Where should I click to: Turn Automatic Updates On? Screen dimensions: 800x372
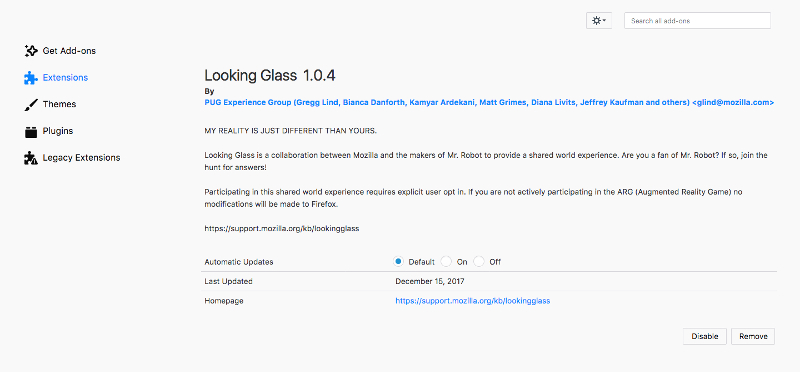(446, 262)
